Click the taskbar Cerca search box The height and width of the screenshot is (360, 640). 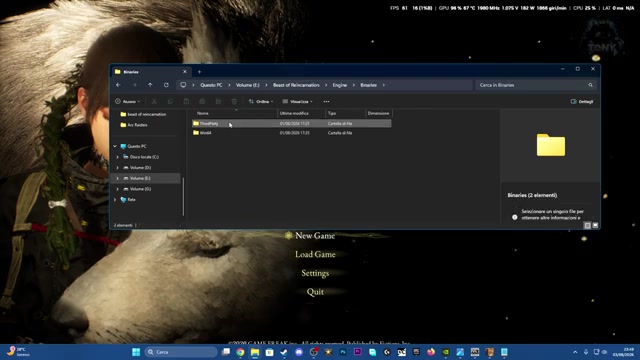coord(181,352)
